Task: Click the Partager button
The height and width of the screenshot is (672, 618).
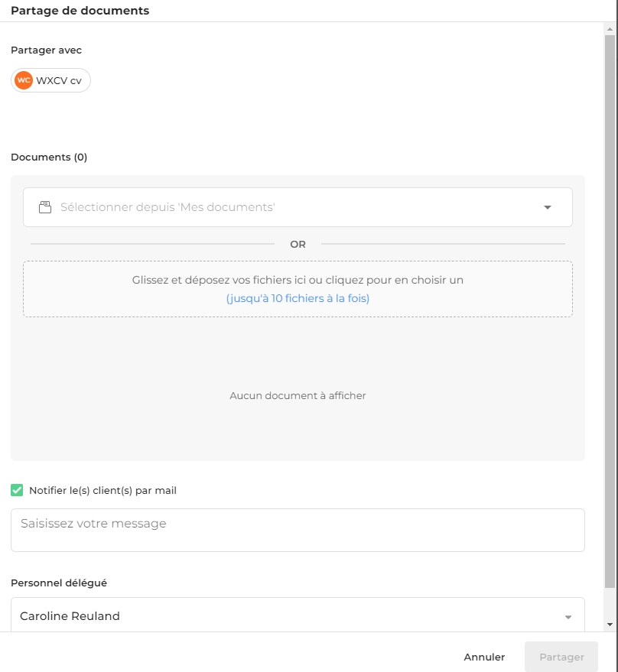Action: (x=561, y=657)
